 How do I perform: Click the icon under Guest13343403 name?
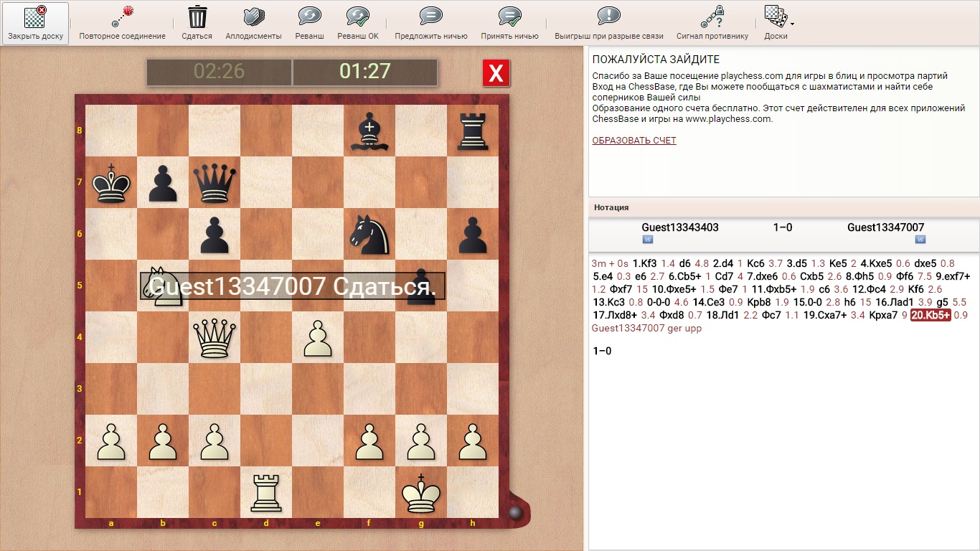pyautogui.click(x=646, y=240)
